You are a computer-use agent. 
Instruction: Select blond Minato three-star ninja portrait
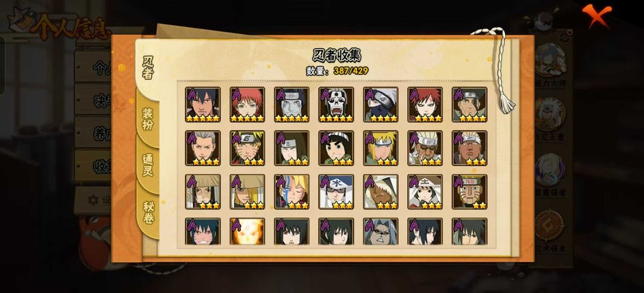380,148
